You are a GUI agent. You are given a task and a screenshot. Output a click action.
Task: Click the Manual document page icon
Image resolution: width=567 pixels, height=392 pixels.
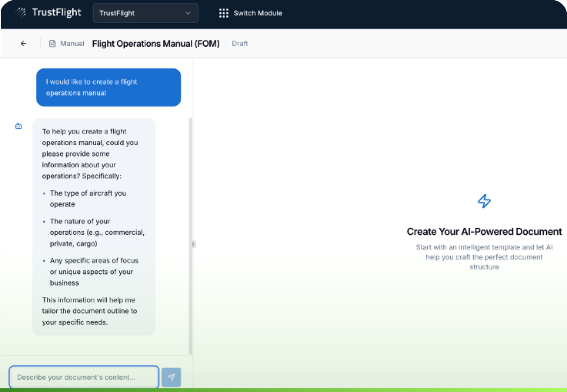[x=52, y=43]
